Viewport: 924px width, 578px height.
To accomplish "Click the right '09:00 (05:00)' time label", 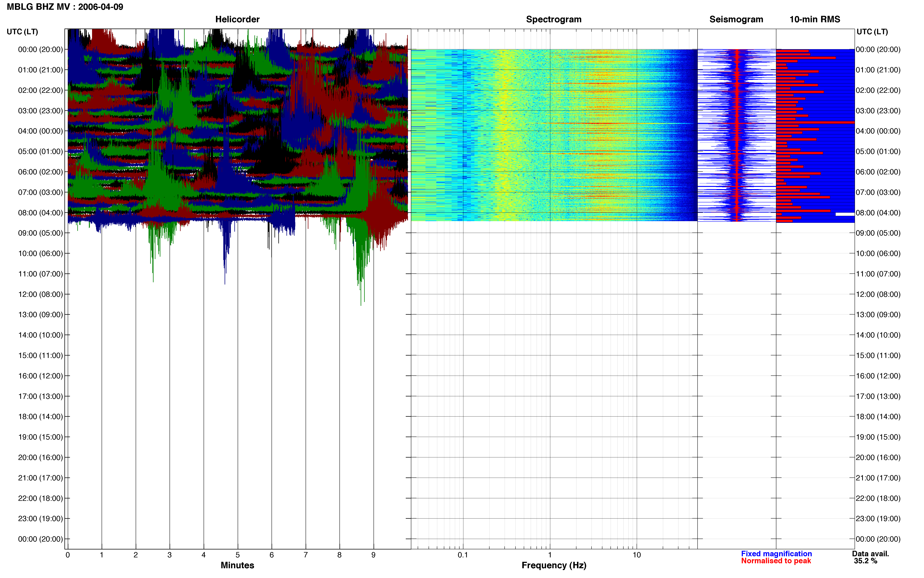I will [878, 233].
